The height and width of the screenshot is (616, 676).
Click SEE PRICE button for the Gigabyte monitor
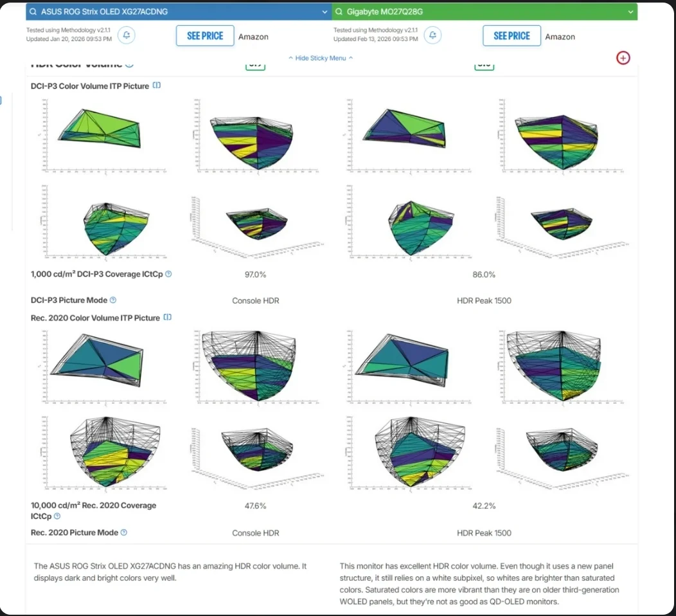[511, 35]
